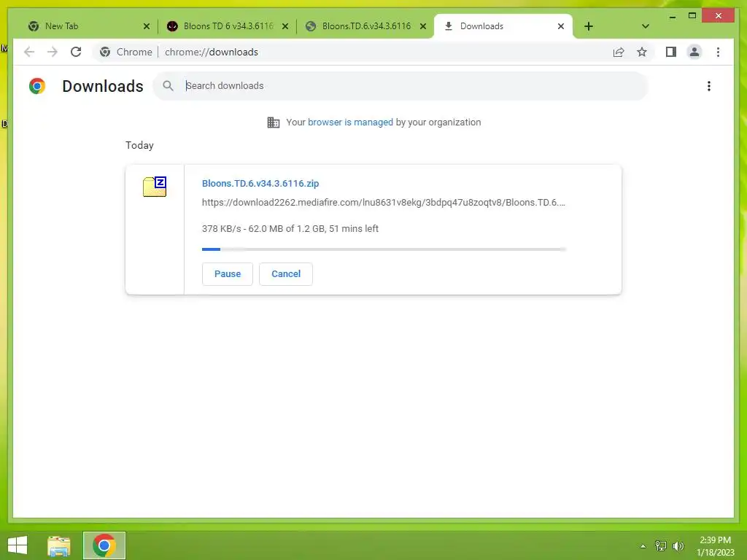Close the New Tab tab
The image size is (747, 560).
(x=146, y=26)
